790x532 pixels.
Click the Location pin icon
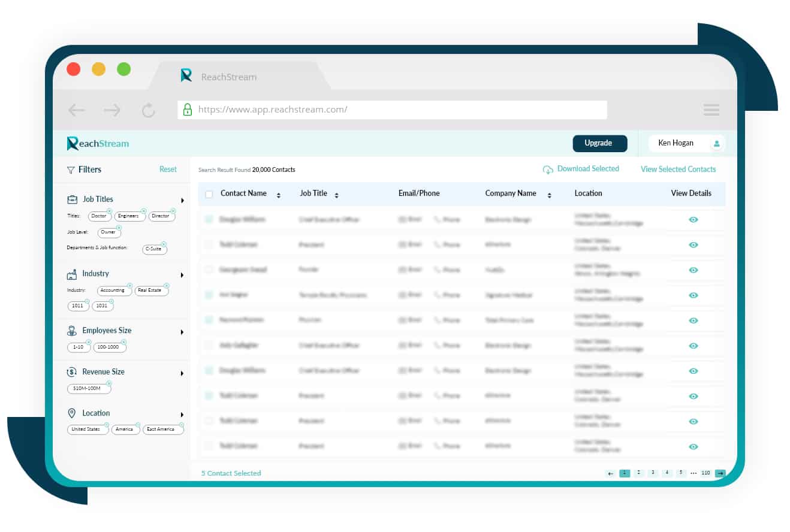pos(72,413)
